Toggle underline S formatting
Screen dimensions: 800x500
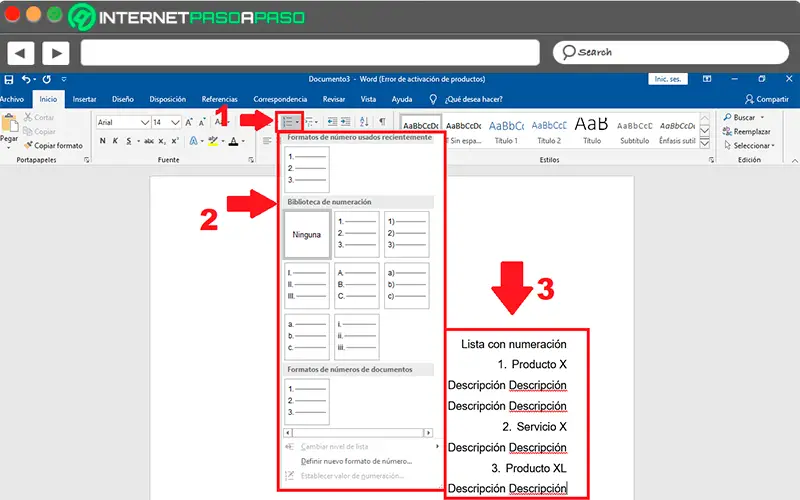[129, 141]
